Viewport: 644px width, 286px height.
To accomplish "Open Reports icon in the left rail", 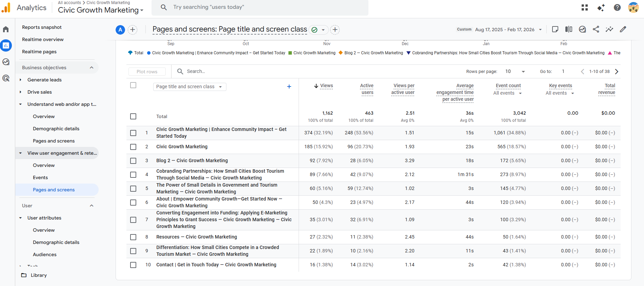I will pos(6,45).
